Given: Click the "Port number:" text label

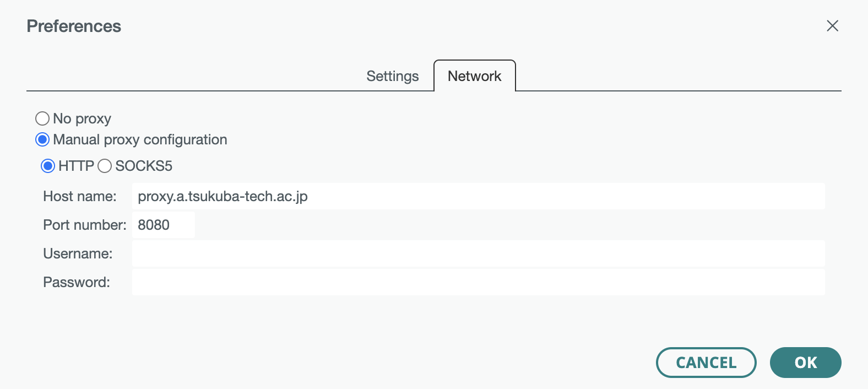Looking at the screenshot, I should (x=85, y=225).
